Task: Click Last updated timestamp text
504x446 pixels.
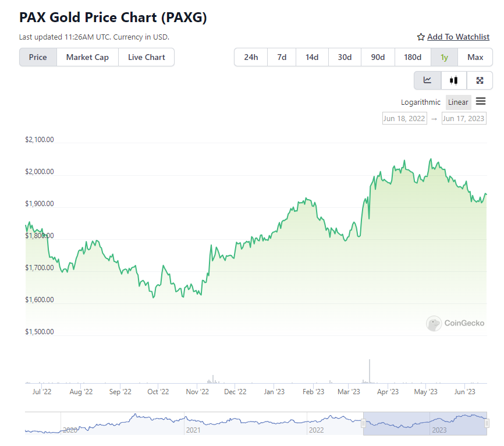Action: (x=94, y=37)
